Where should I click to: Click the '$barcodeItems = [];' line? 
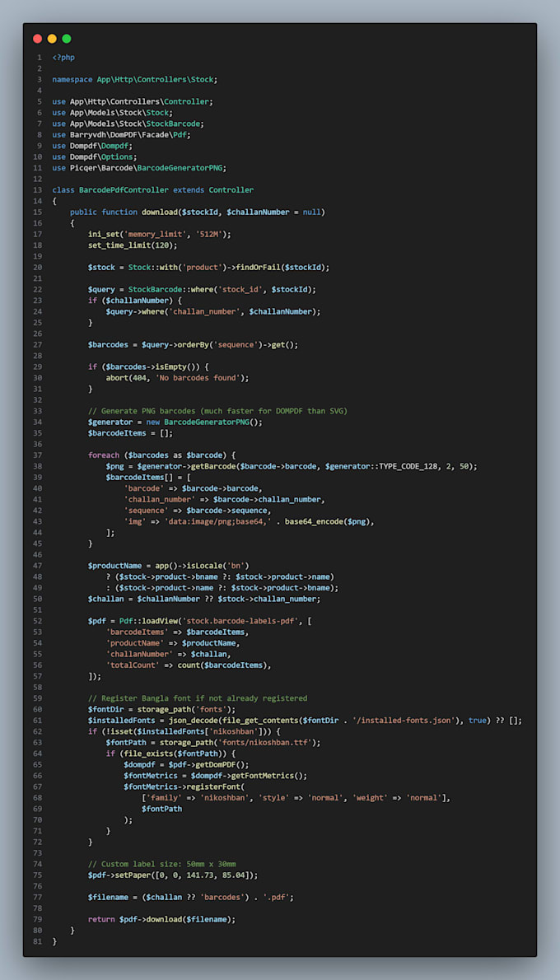(130, 432)
